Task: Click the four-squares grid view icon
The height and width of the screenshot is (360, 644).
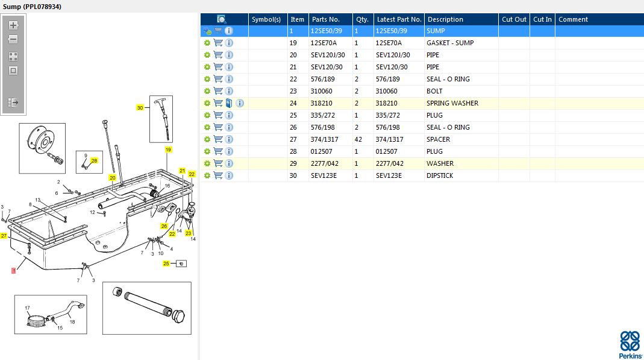Action: [13, 56]
